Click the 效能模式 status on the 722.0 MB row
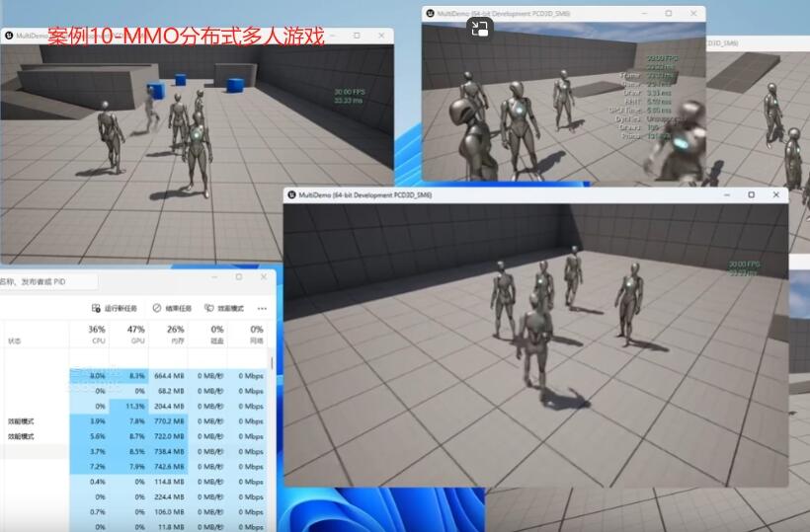This screenshot has height=532, width=810. [x=21, y=436]
